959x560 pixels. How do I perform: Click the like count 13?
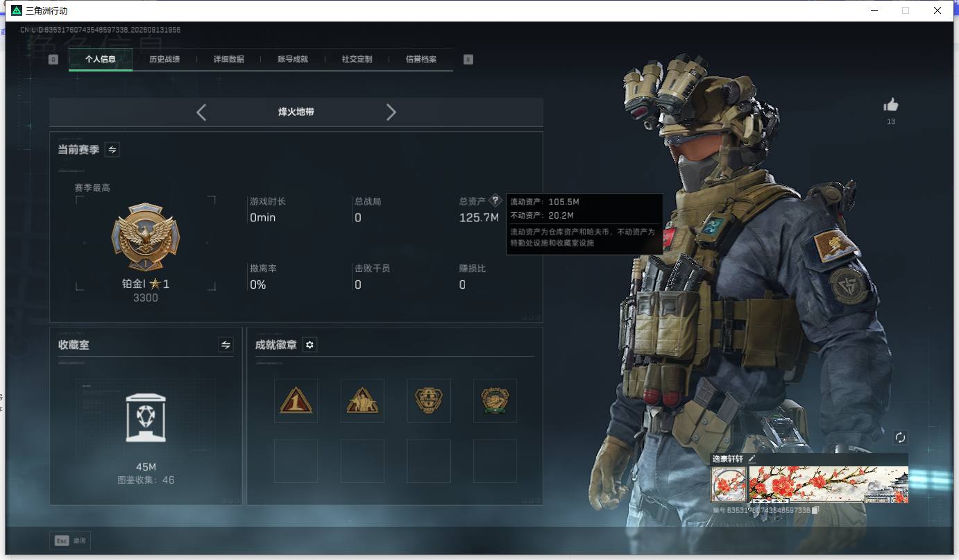[x=891, y=121]
